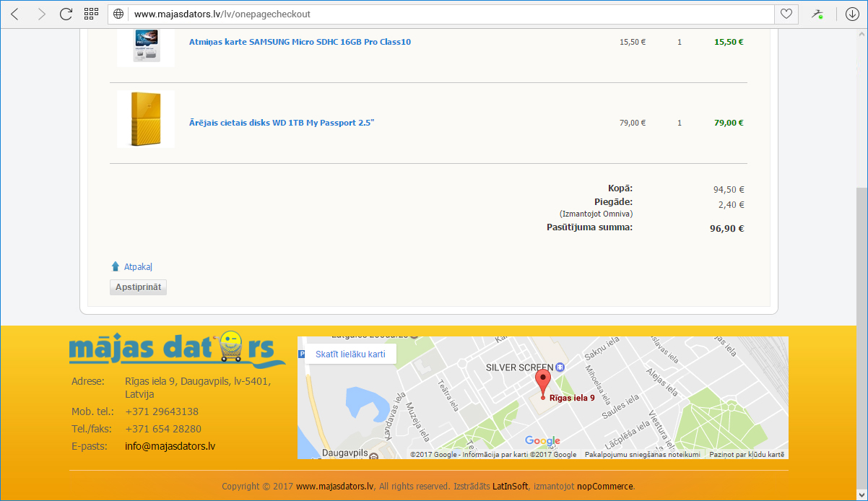Visit the LatInSoft developer link
This screenshot has height=501, width=868.
coord(511,487)
